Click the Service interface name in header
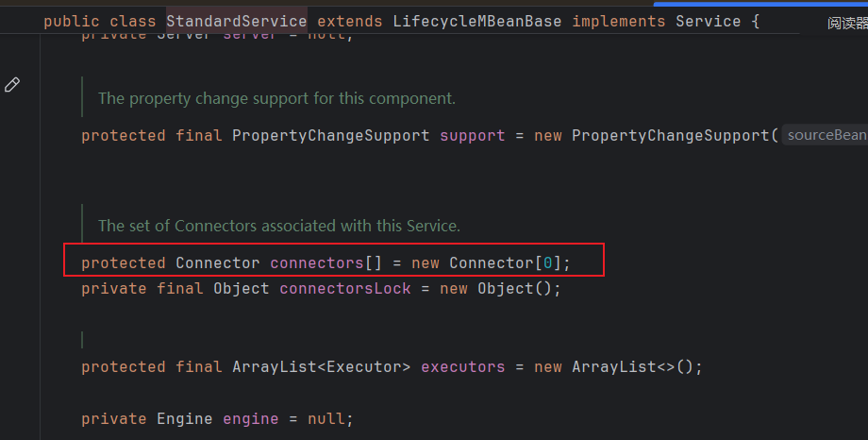Viewport: 868px width, 440px height. click(708, 20)
